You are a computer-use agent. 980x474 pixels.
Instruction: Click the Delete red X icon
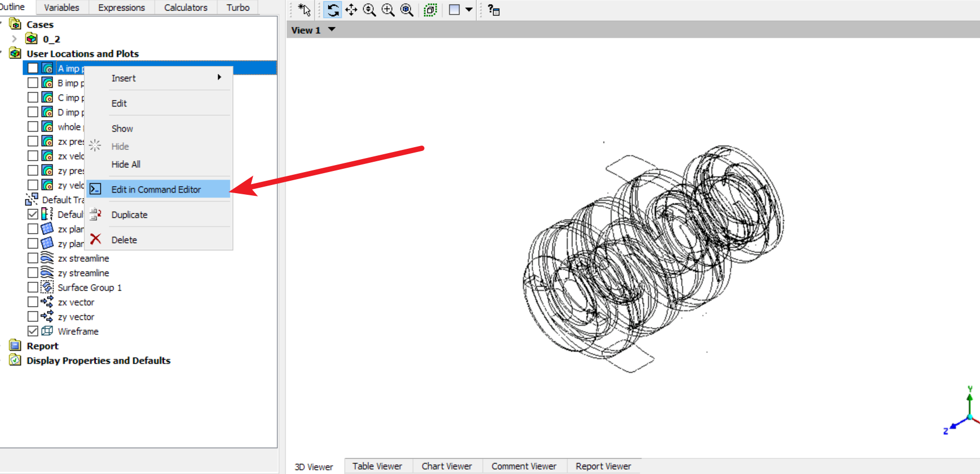click(x=96, y=239)
